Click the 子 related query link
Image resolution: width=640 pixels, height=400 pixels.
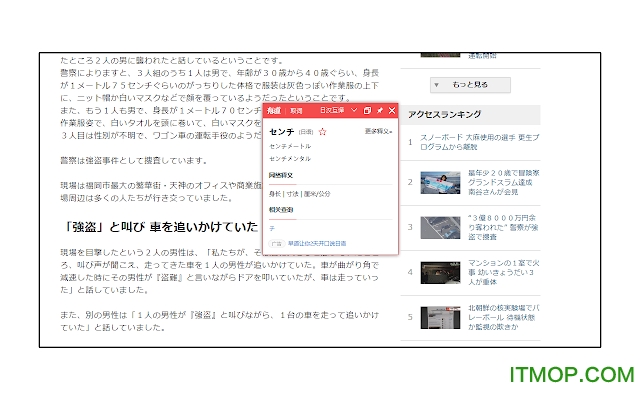[x=272, y=228]
